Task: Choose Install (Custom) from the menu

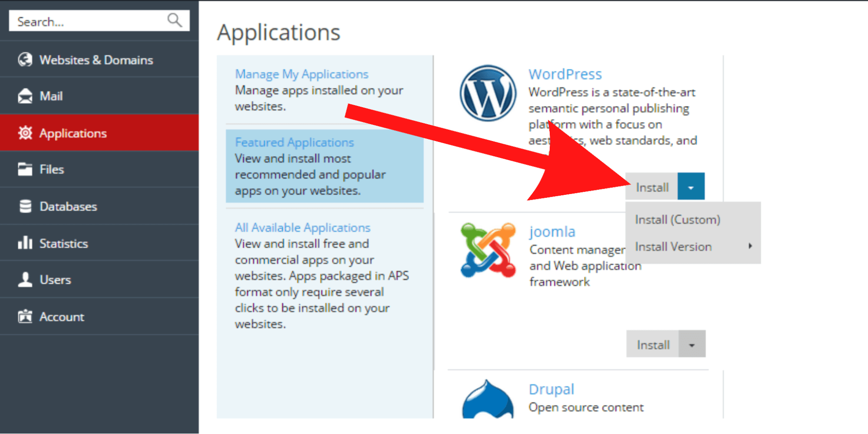Action: [677, 219]
